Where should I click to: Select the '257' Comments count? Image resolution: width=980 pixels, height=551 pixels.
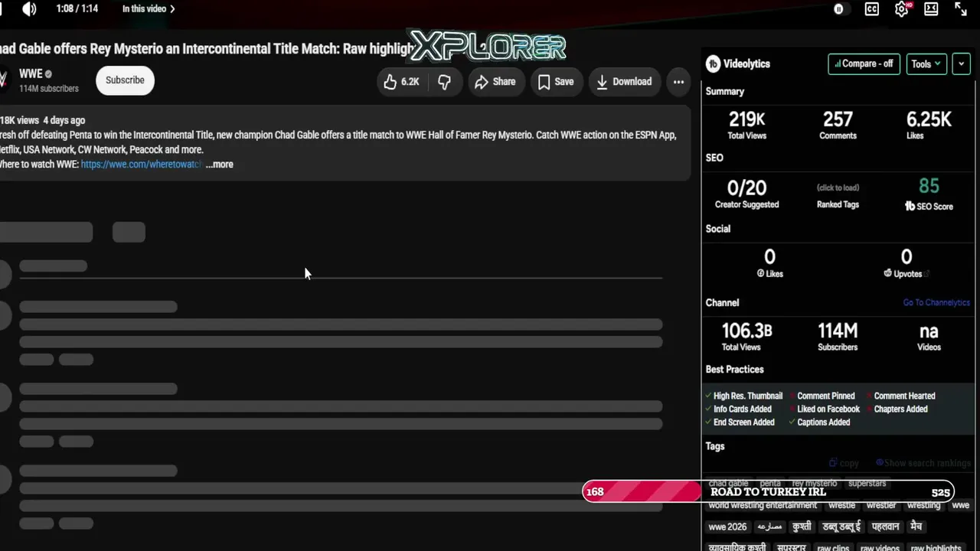point(838,119)
